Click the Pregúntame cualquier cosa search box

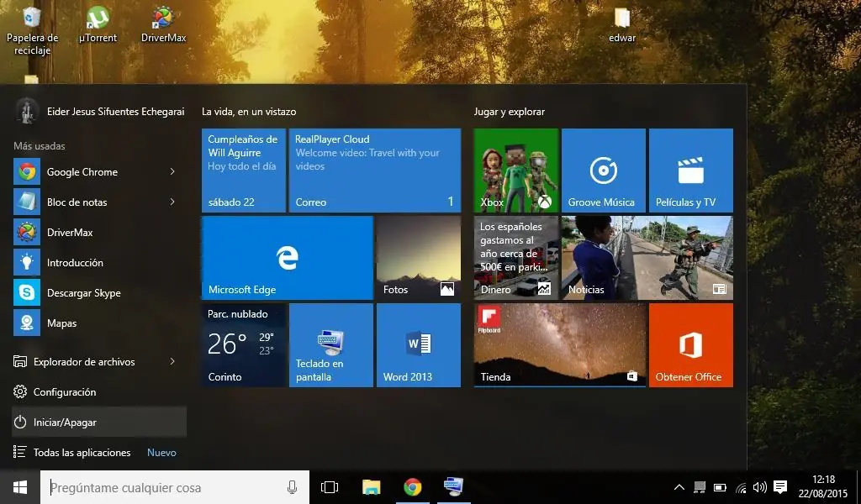pos(175,487)
